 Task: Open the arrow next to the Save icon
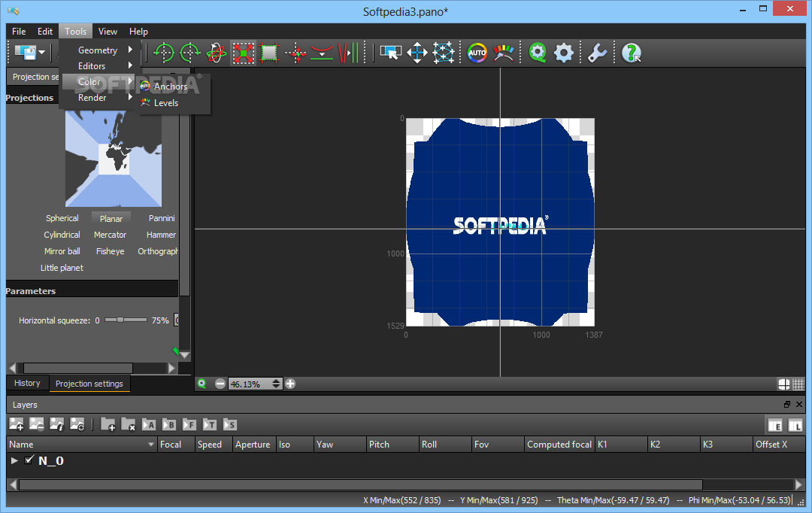point(42,53)
